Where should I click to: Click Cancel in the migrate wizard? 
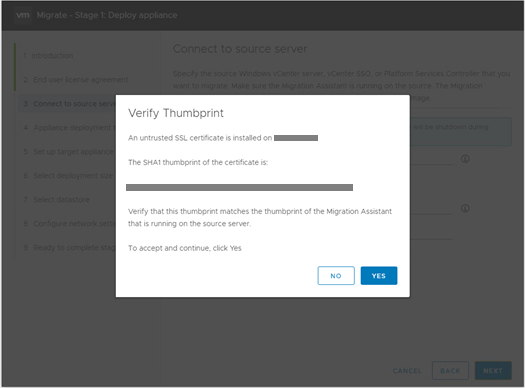(407, 371)
